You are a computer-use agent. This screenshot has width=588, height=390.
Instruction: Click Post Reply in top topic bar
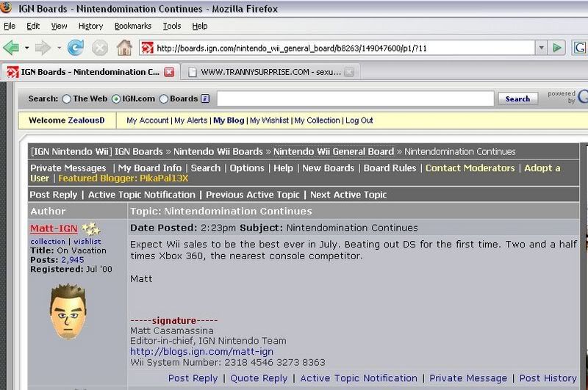[53, 195]
